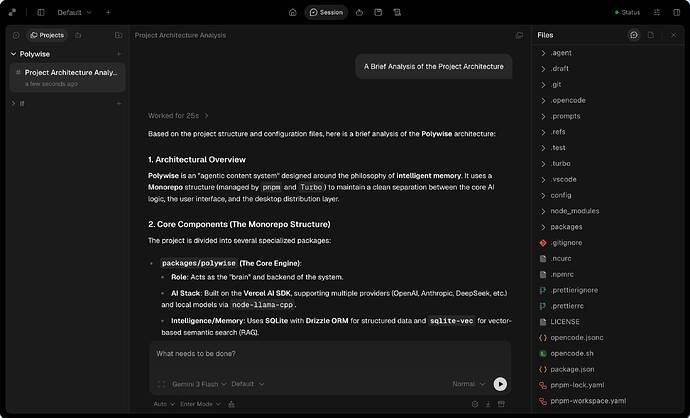Add a new session to Polywise

119,54
